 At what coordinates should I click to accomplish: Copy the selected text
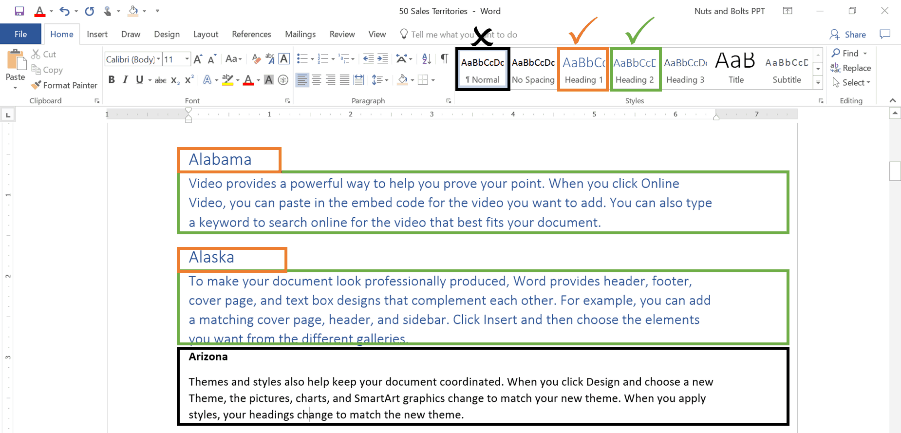coord(47,69)
